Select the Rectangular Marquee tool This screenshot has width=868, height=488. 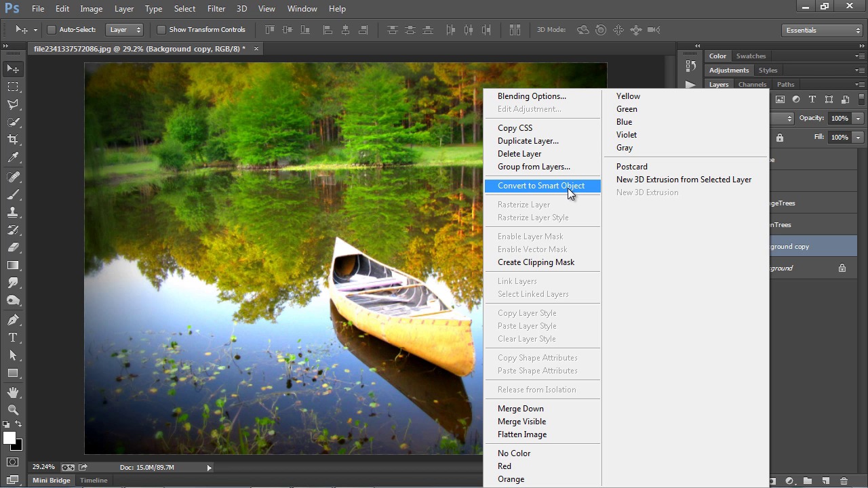(13, 87)
